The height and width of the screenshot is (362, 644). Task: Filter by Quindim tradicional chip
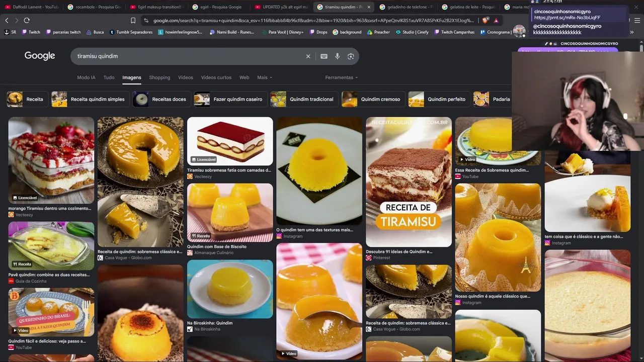click(304, 99)
